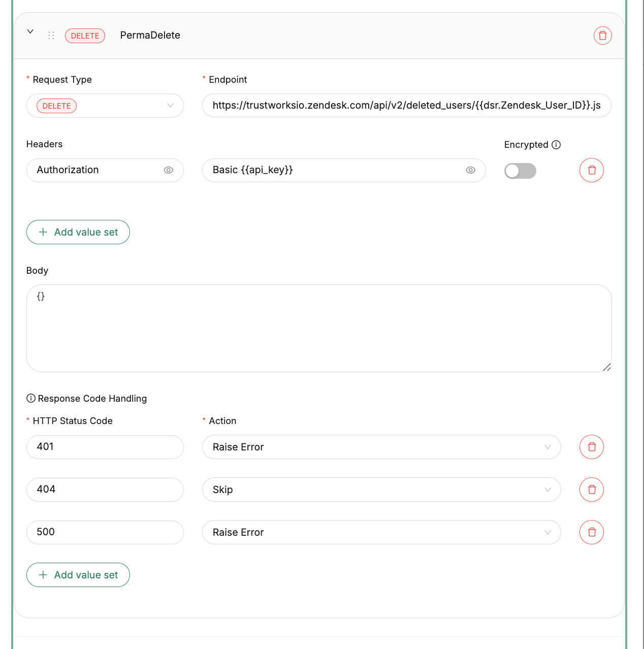644x649 pixels.
Task: Grab the Body textarea resize handle
Action: point(607,367)
